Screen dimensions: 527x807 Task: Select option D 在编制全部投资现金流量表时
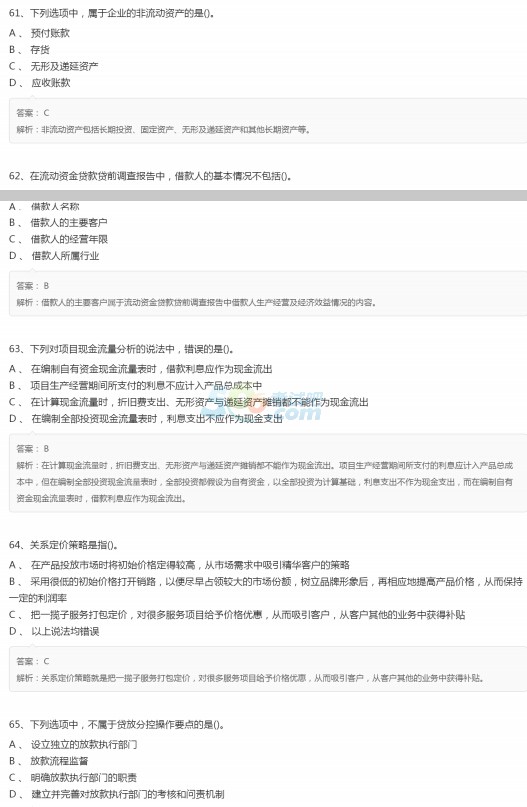[146, 419]
